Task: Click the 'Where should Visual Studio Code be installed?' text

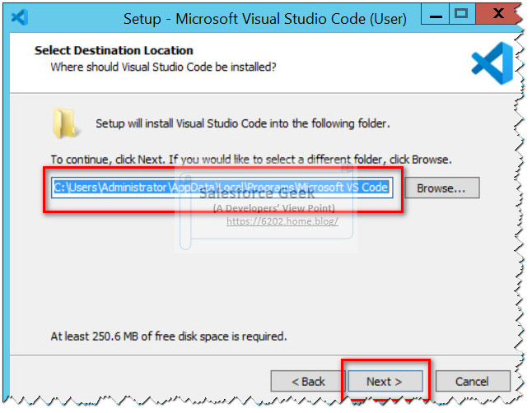Action: (x=163, y=67)
